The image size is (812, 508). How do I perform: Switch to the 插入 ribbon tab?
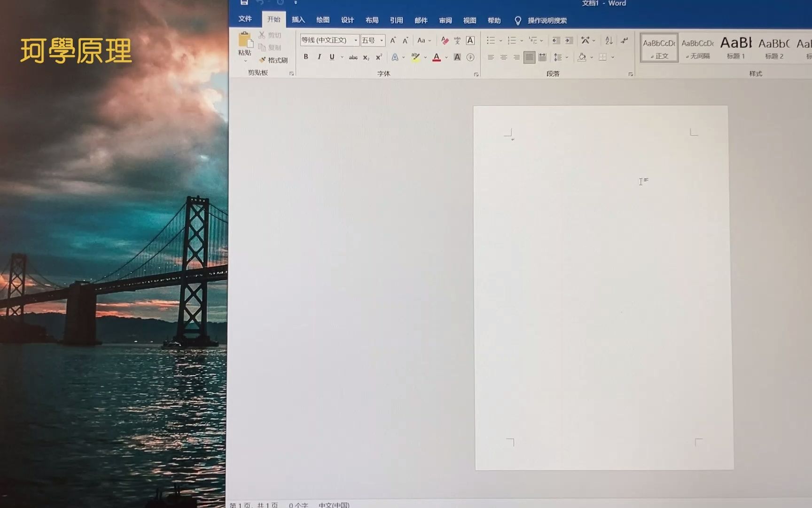click(299, 20)
